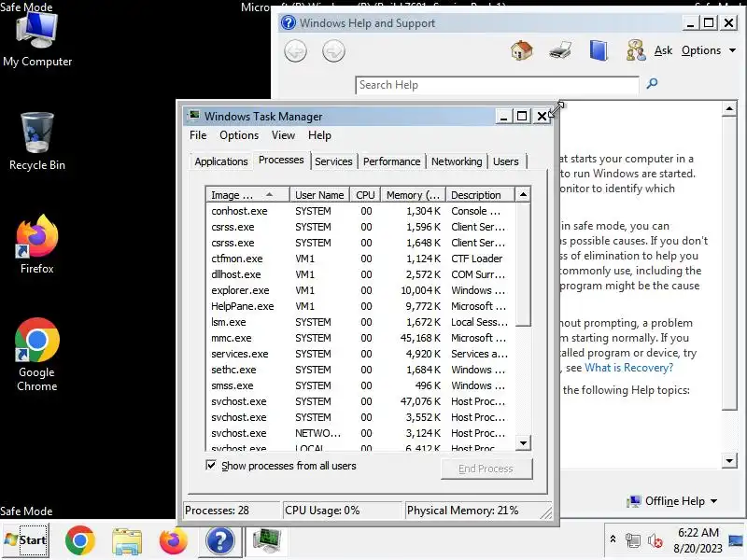Image resolution: width=747 pixels, height=560 pixels.
Task: Select the mmc.exe process row
Action: point(360,338)
